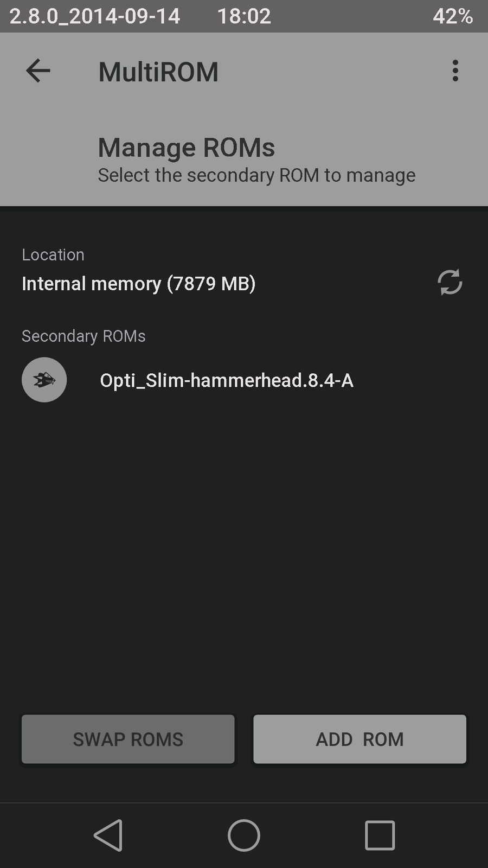The width and height of the screenshot is (488, 868).
Task: Click the Secondary ROMs section label
Action: click(x=84, y=336)
